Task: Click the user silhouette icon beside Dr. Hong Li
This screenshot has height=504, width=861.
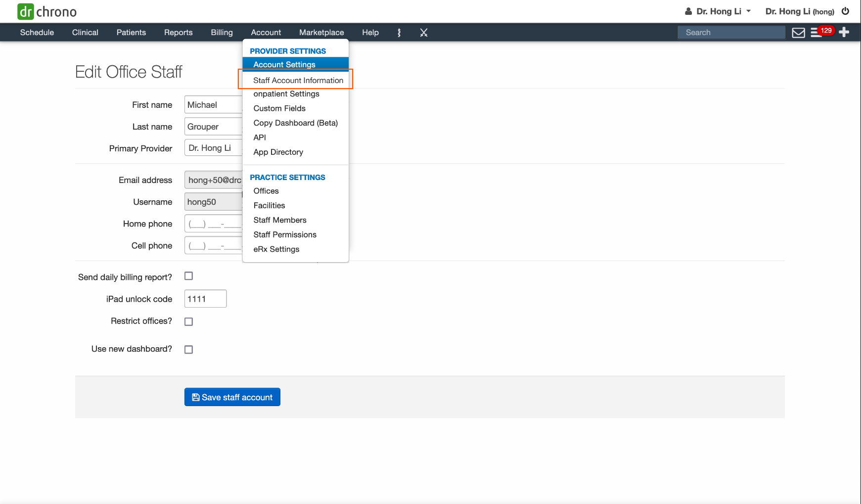Action: pyautogui.click(x=688, y=11)
